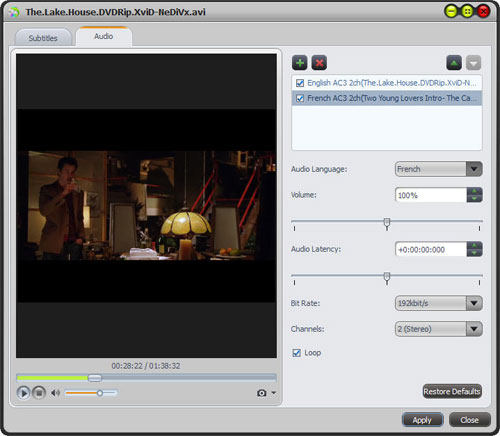Select the French AC3 2ch track row
The height and width of the screenshot is (436, 500).
(x=387, y=98)
